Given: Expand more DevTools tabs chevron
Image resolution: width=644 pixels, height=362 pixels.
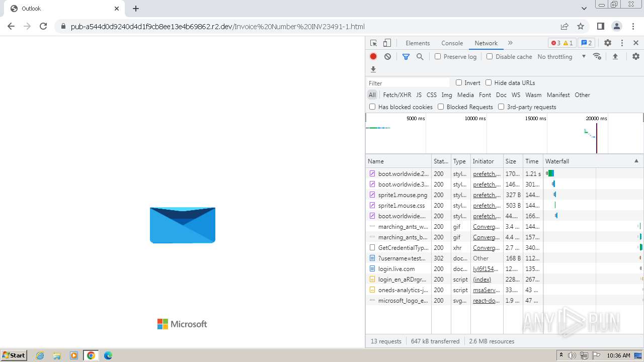Looking at the screenshot, I should click(510, 43).
